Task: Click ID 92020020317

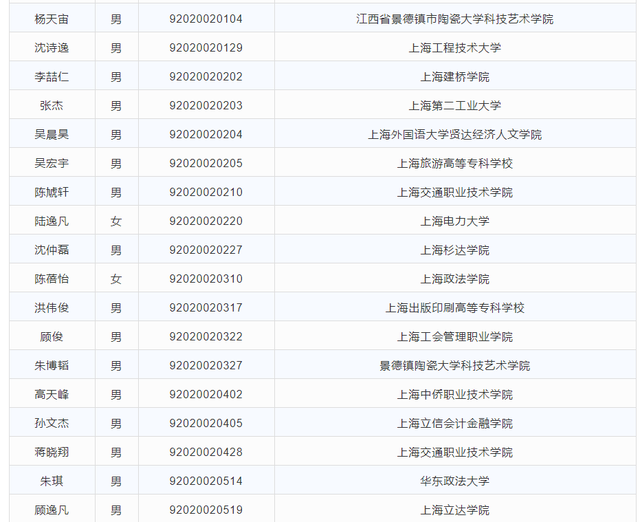Action: 206,308
